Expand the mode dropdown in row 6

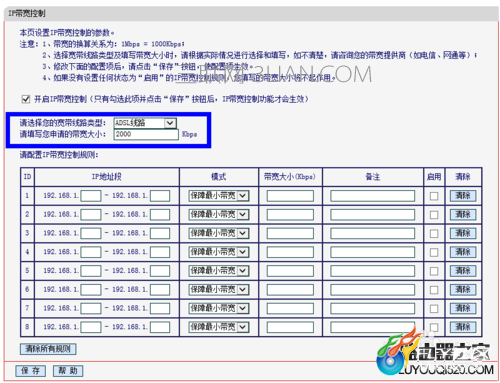tap(219, 289)
